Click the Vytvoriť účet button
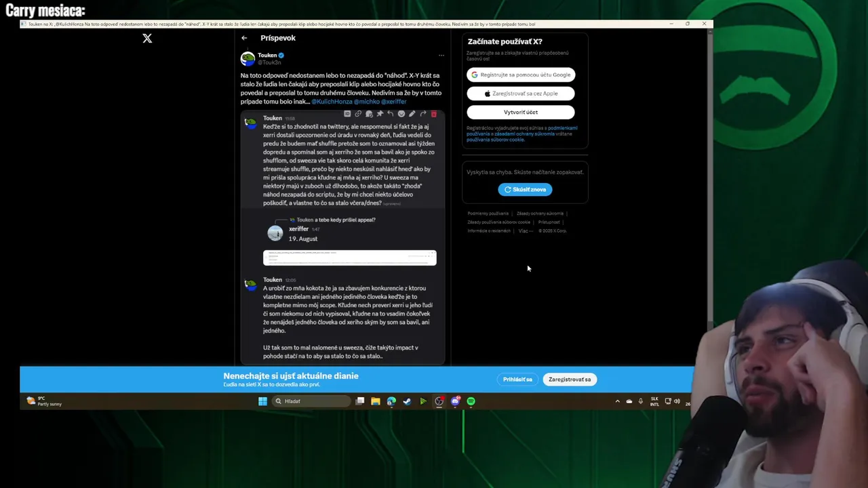 click(x=521, y=112)
